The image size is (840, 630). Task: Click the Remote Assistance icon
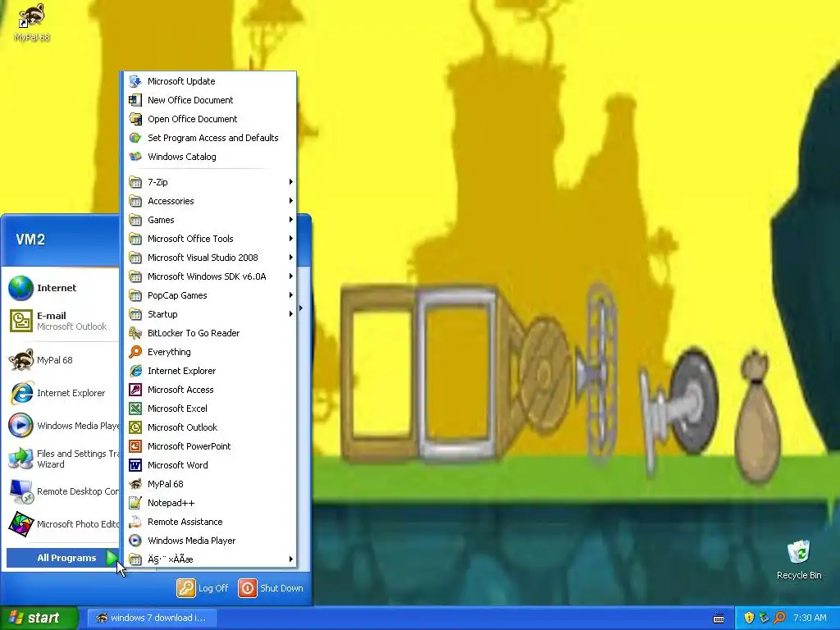[135, 522]
